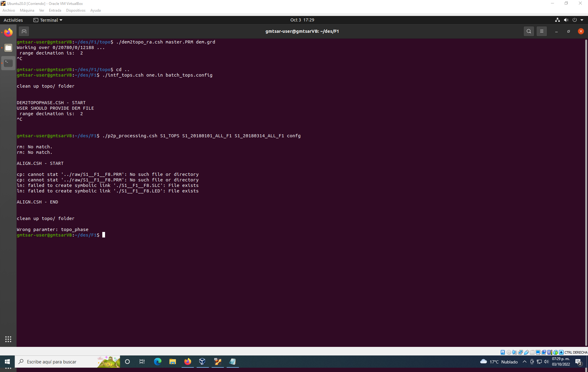The width and height of the screenshot is (588, 372).
Task: Click the USB devices icon in VM status bar
Action: (x=527, y=352)
